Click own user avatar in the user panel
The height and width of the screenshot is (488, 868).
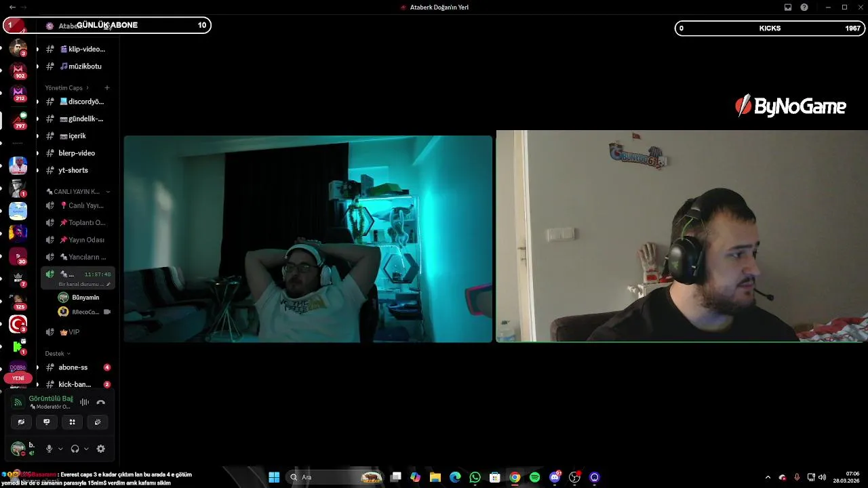click(18, 448)
